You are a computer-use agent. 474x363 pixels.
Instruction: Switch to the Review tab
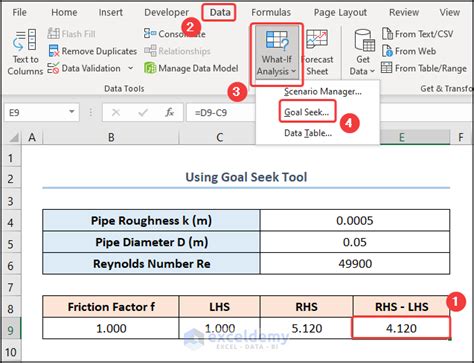tap(404, 13)
